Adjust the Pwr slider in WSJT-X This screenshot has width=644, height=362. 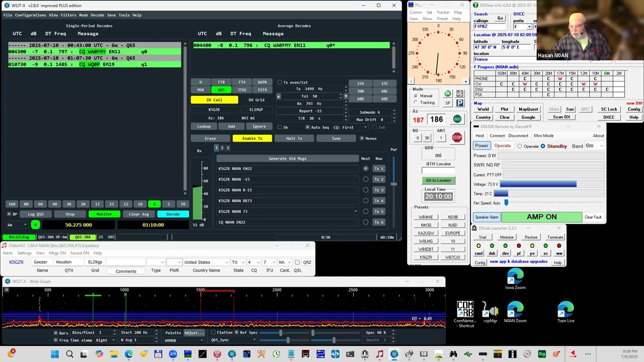[393, 184]
